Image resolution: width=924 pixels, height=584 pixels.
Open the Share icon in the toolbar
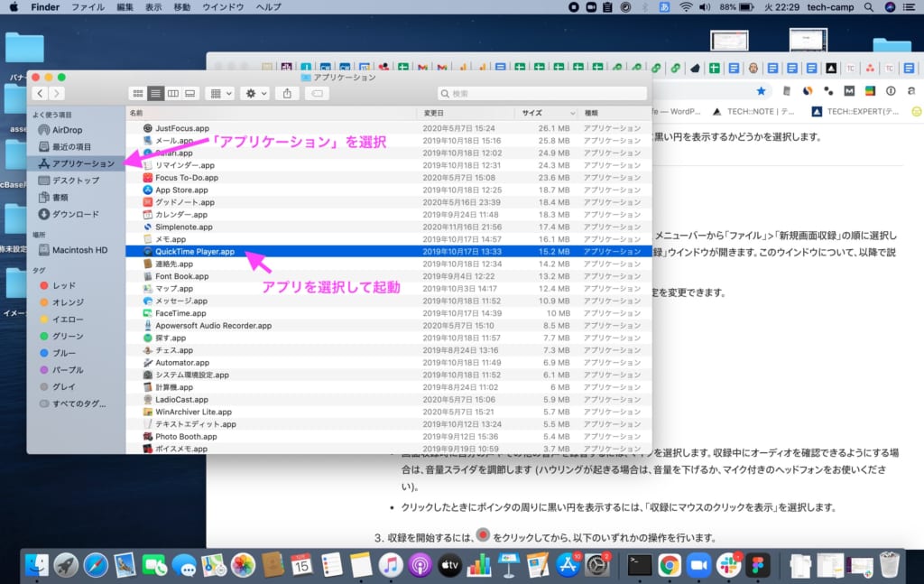point(288,93)
